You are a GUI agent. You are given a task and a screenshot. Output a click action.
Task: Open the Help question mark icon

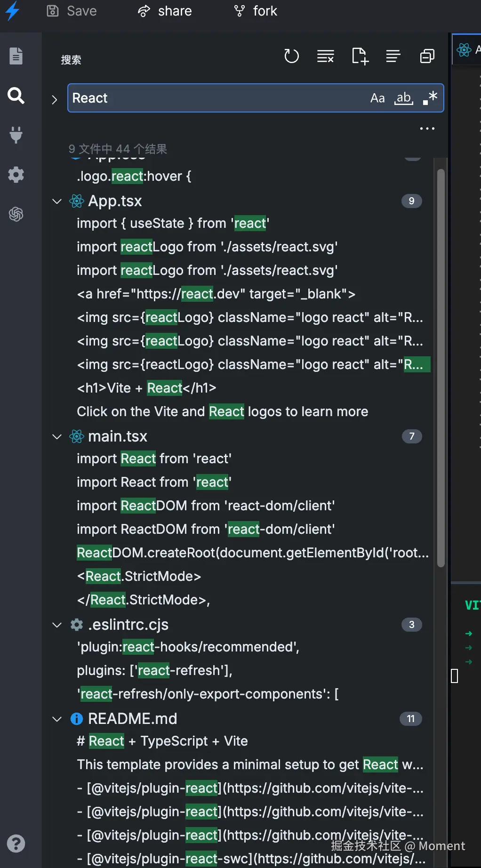click(16, 844)
